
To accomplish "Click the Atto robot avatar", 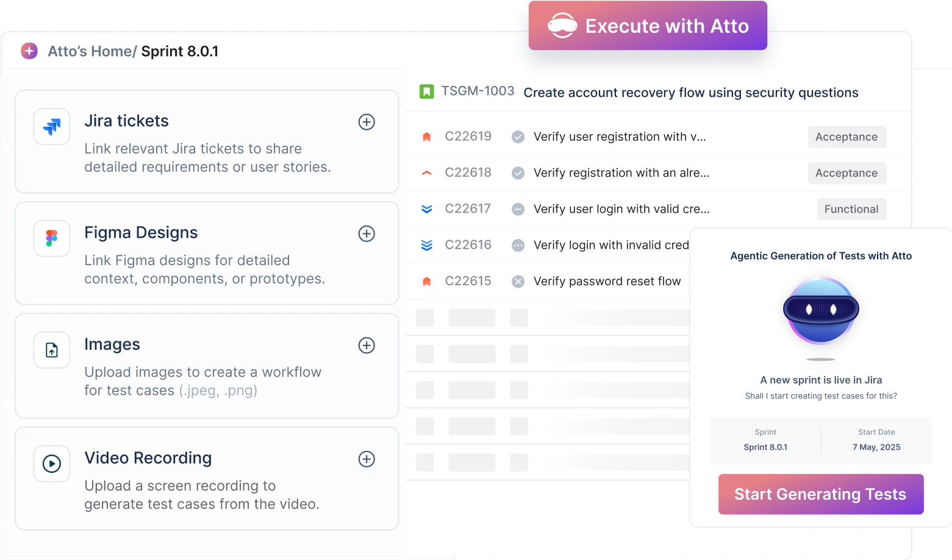I will tap(821, 311).
